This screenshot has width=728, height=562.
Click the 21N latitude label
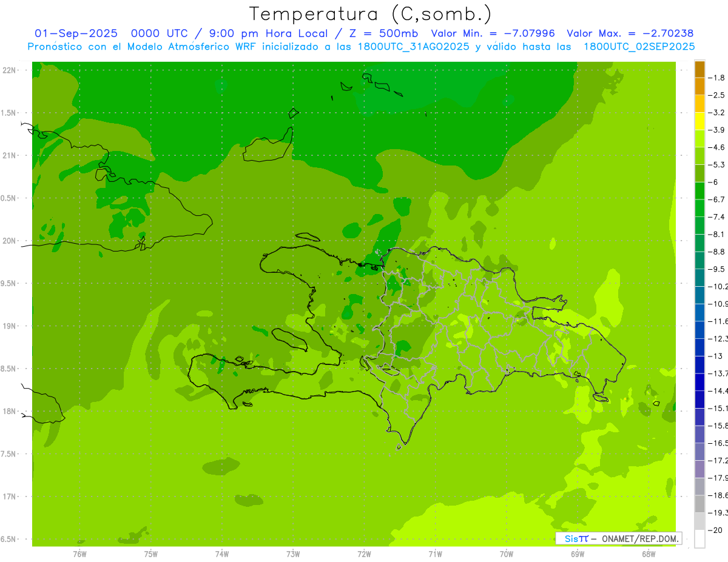point(10,155)
